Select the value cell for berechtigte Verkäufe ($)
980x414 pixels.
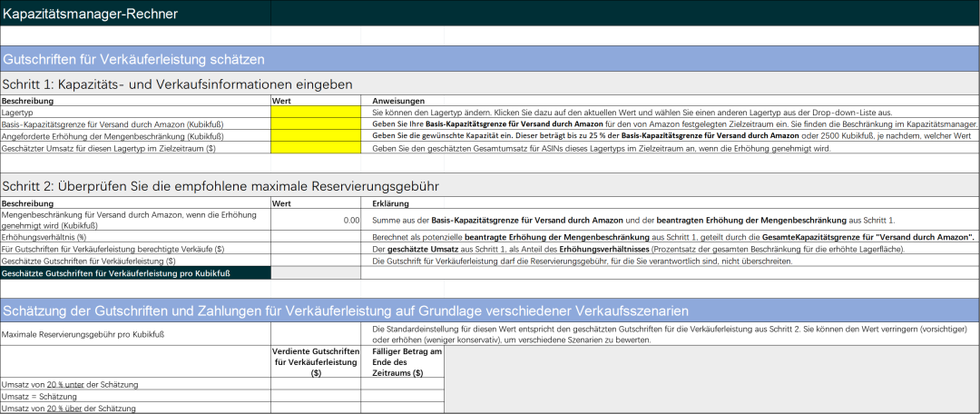click(316, 249)
